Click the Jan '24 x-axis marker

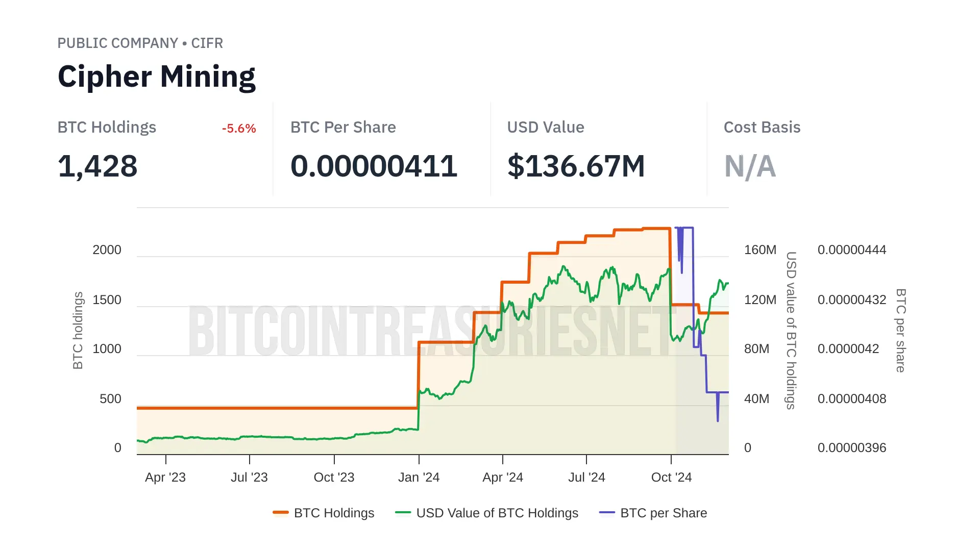click(x=419, y=477)
